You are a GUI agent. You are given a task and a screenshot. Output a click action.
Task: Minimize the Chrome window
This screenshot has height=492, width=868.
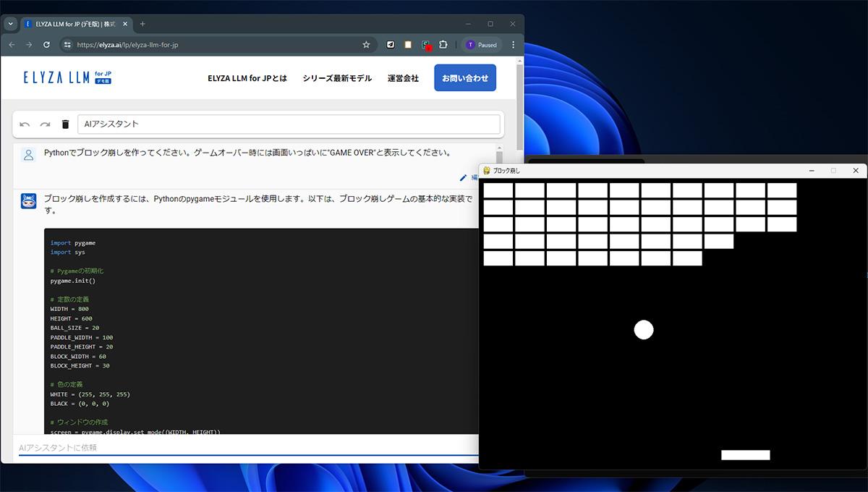pyautogui.click(x=468, y=24)
